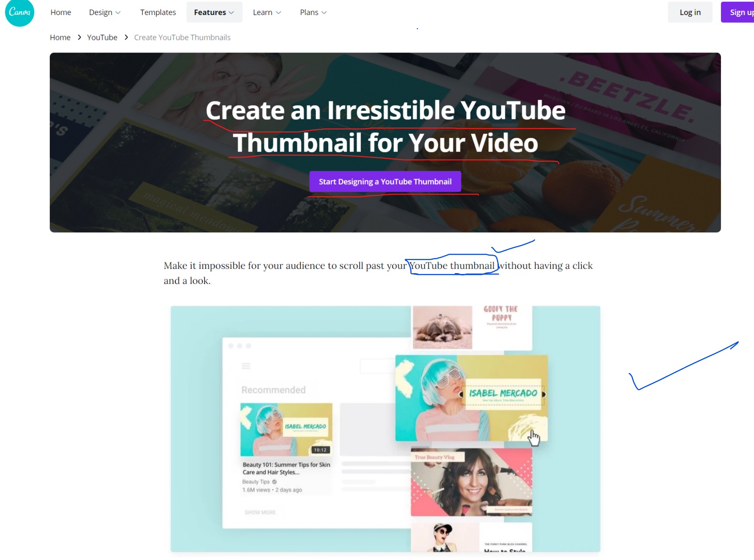Go to Home in the navigation bar
This screenshot has height=560, width=754.
(x=61, y=12)
